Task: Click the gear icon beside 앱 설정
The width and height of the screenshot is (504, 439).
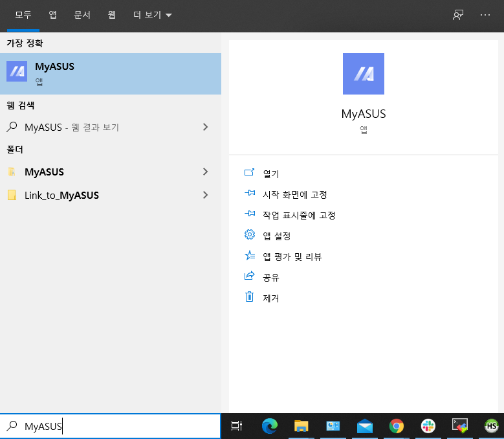Action: click(x=250, y=234)
